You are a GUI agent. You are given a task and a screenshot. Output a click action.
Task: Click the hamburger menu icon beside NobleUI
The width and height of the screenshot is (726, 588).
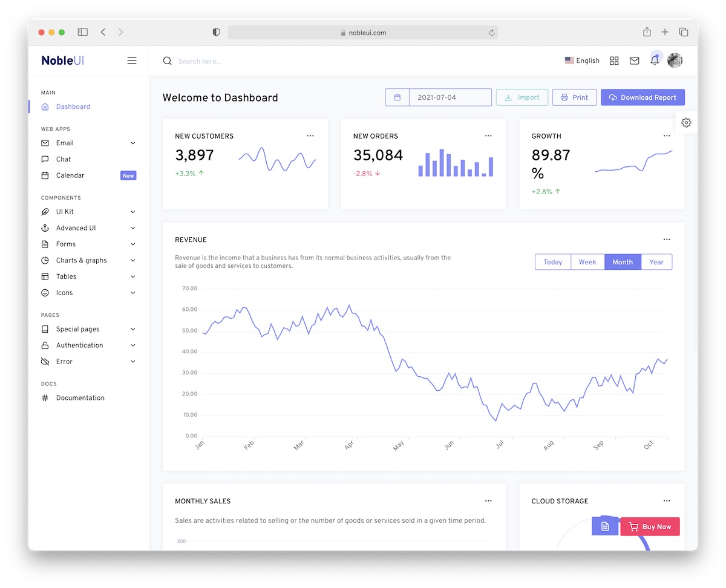[x=132, y=60]
